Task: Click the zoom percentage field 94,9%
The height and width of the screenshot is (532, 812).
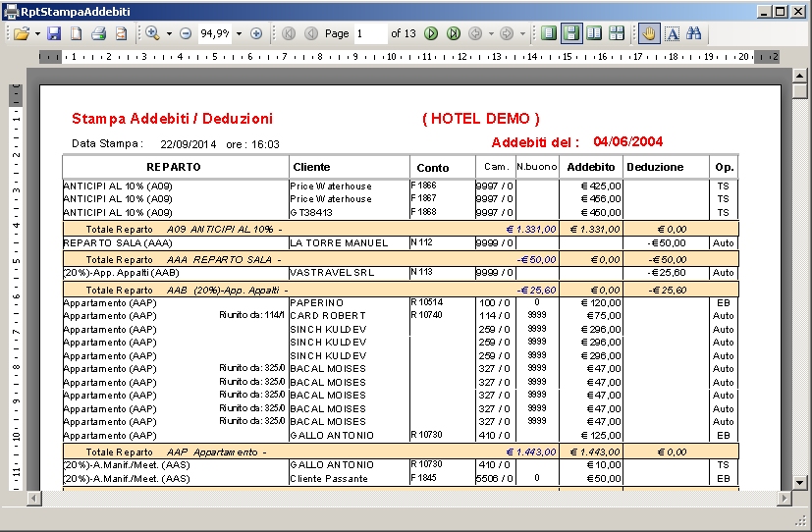Action: click(x=215, y=33)
